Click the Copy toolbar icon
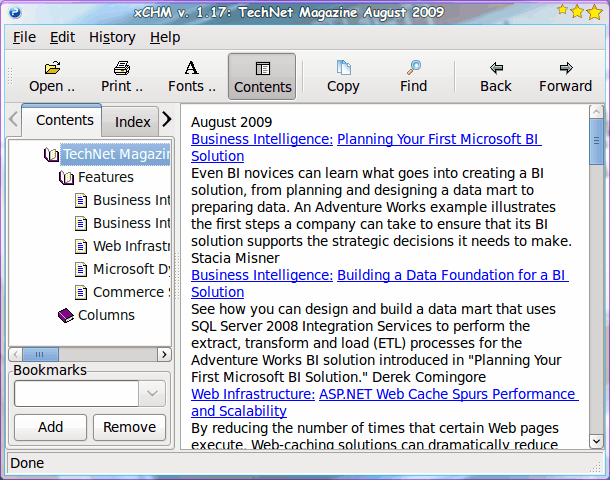 [x=344, y=68]
